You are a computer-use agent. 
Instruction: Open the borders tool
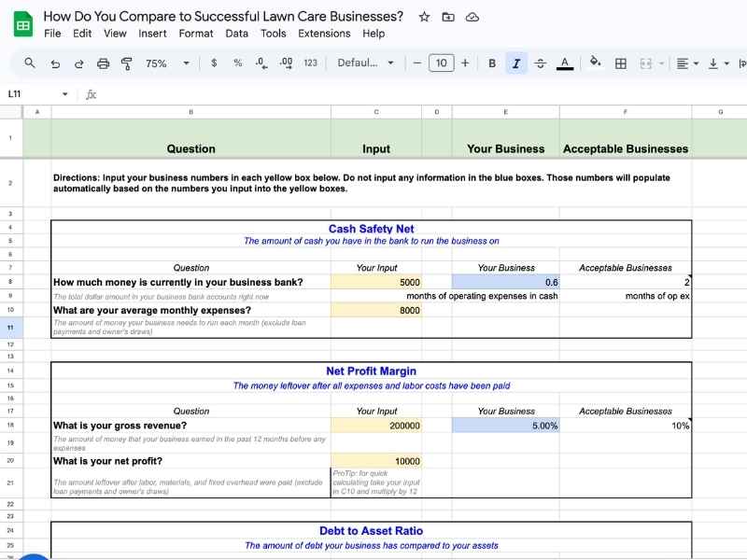click(x=621, y=63)
